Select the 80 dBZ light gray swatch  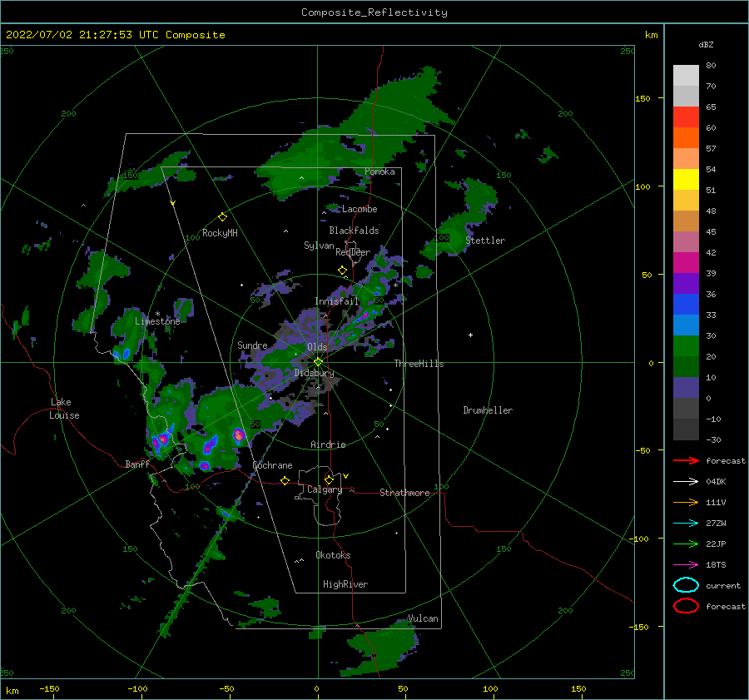pos(686,75)
